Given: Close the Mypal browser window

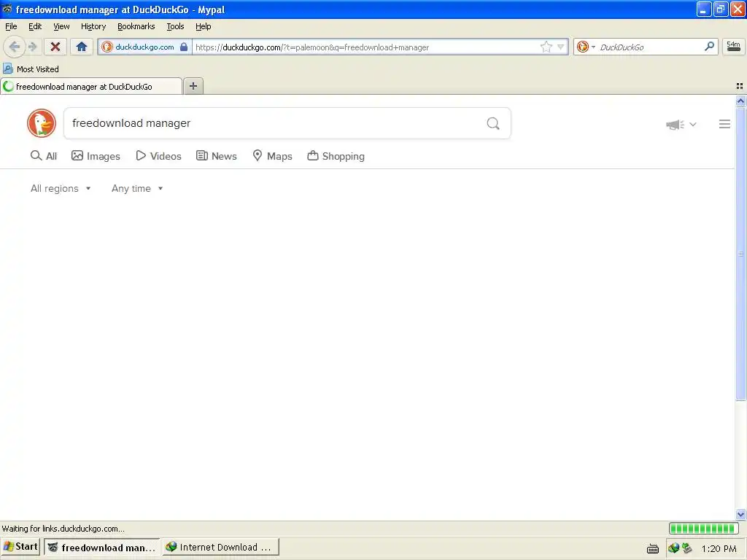Looking at the screenshot, I should point(738,9).
